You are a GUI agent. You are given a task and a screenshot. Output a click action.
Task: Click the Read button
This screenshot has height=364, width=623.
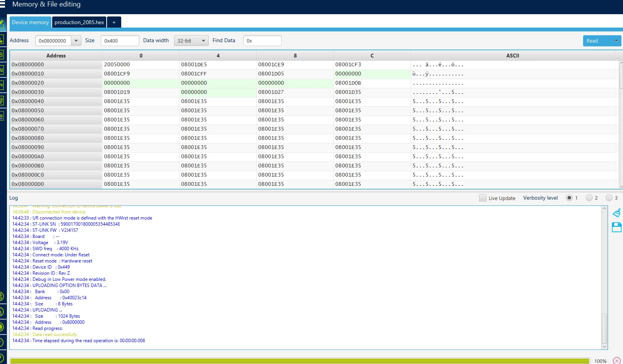click(597, 41)
